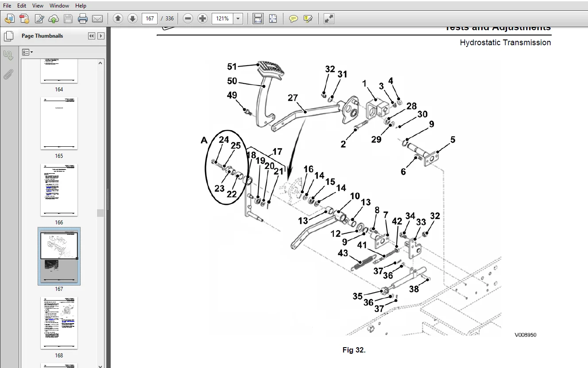Click the Hydrostatic Transmission heading text
The width and height of the screenshot is (588, 368).
505,43
